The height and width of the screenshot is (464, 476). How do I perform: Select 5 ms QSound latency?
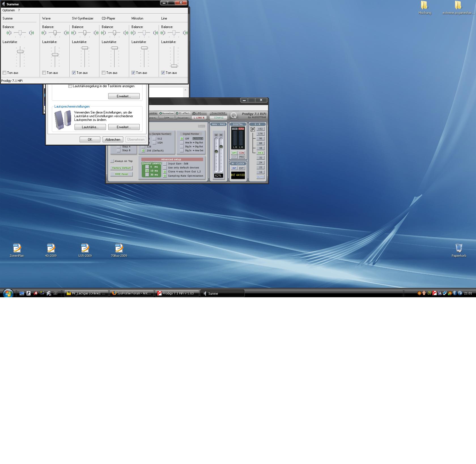tap(147, 167)
